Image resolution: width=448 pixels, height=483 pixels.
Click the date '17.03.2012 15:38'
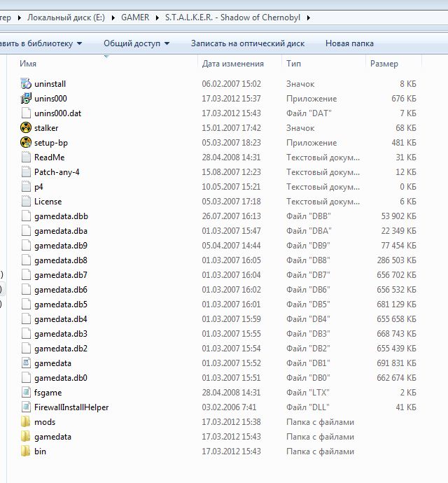[x=232, y=422]
